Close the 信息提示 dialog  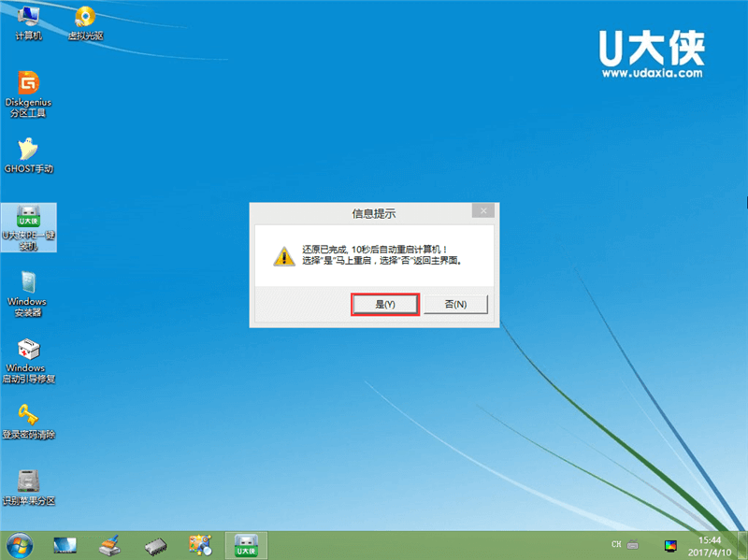click(x=482, y=212)
